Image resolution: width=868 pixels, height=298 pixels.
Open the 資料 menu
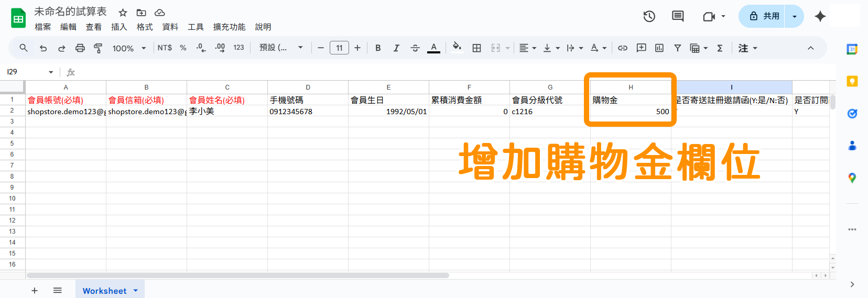point(170,27)
